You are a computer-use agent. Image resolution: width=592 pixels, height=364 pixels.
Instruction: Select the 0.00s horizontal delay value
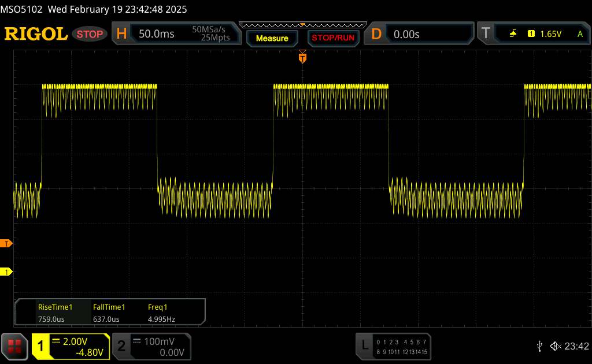pos(406,34)
